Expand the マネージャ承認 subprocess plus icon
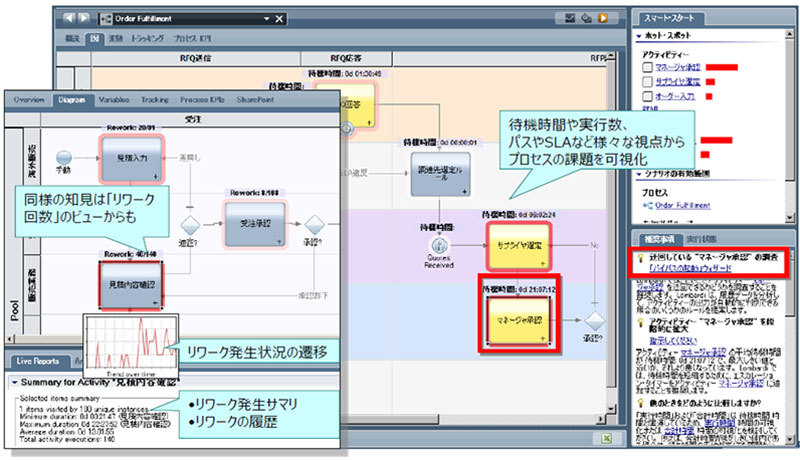This screenshot has height=460, width=800. click(x=543, y=339)
